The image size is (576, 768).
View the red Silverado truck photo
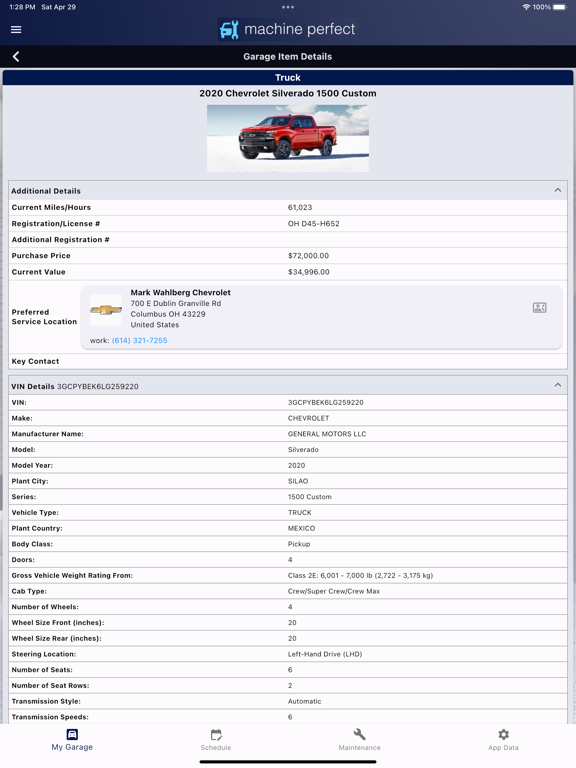[288, 139]
